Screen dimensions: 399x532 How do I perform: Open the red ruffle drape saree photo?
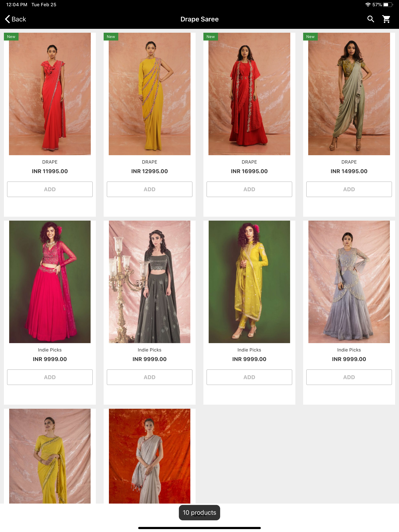[x=50, y=94]
